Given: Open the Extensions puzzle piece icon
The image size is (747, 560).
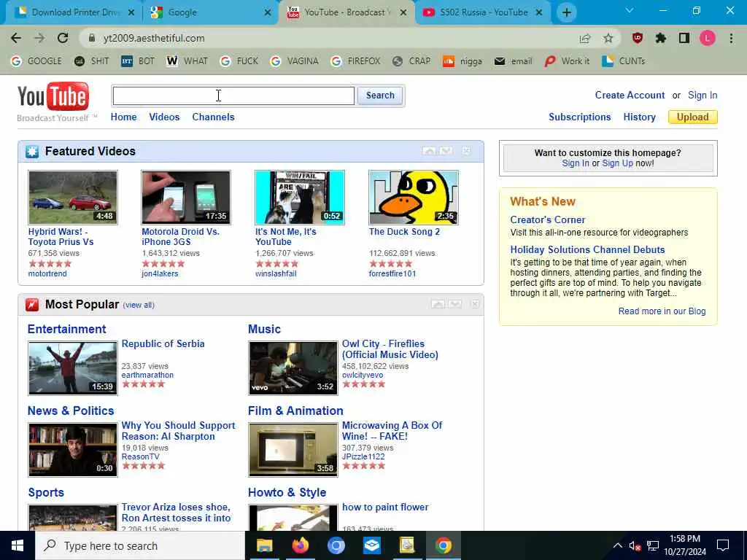Looking at the screenshot, I should click(660, 38).
